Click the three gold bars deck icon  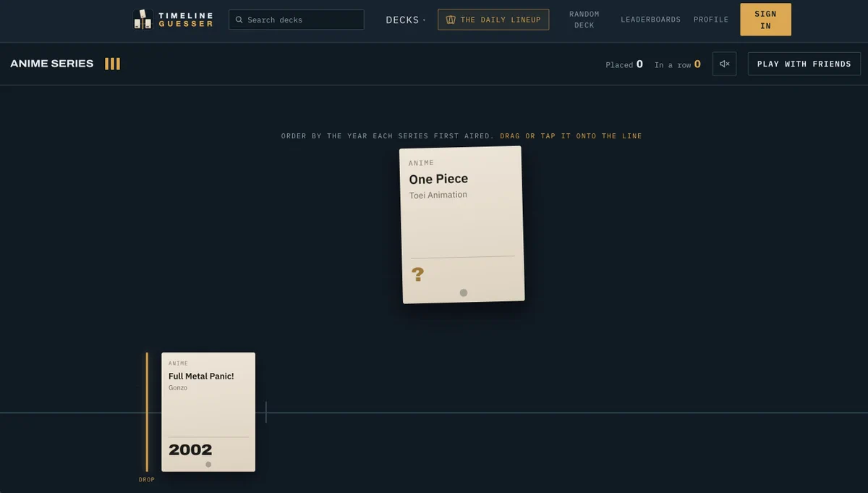coord(112,64)
